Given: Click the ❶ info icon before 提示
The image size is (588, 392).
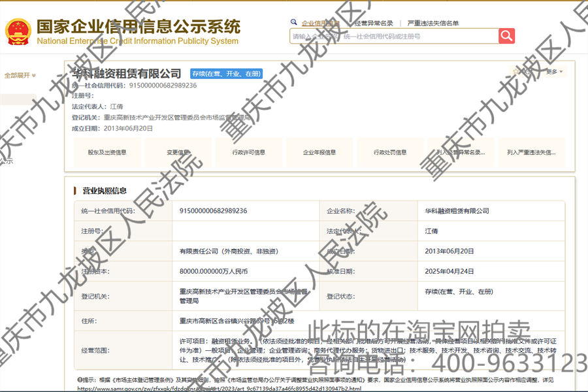Looking at the screenshot, I should click(x=80, y=380).
